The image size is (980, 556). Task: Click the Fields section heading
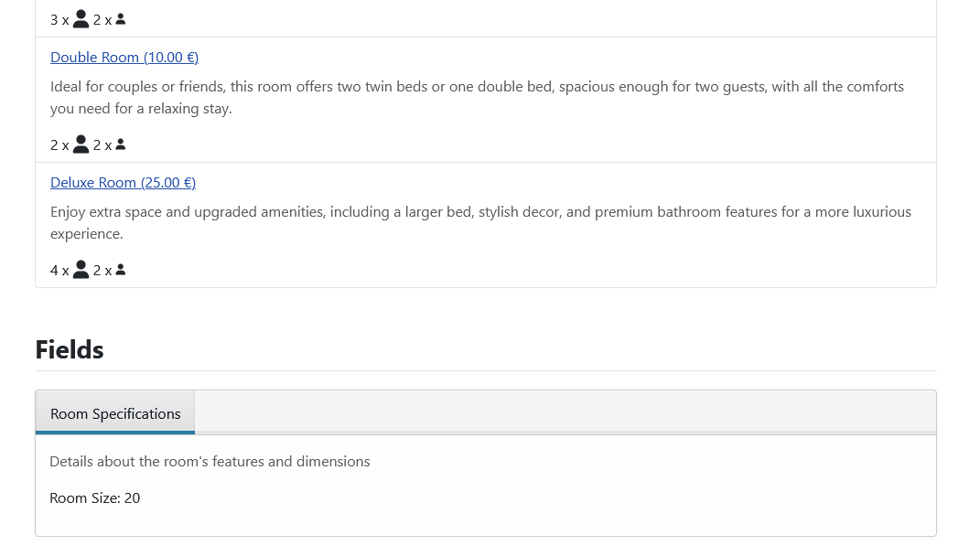[70, 350]
